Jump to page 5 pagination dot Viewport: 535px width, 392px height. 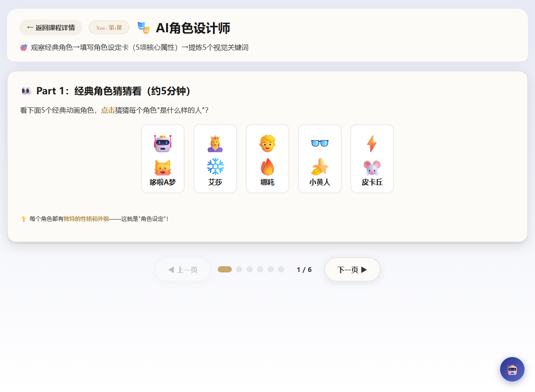[x=271, y=269]
